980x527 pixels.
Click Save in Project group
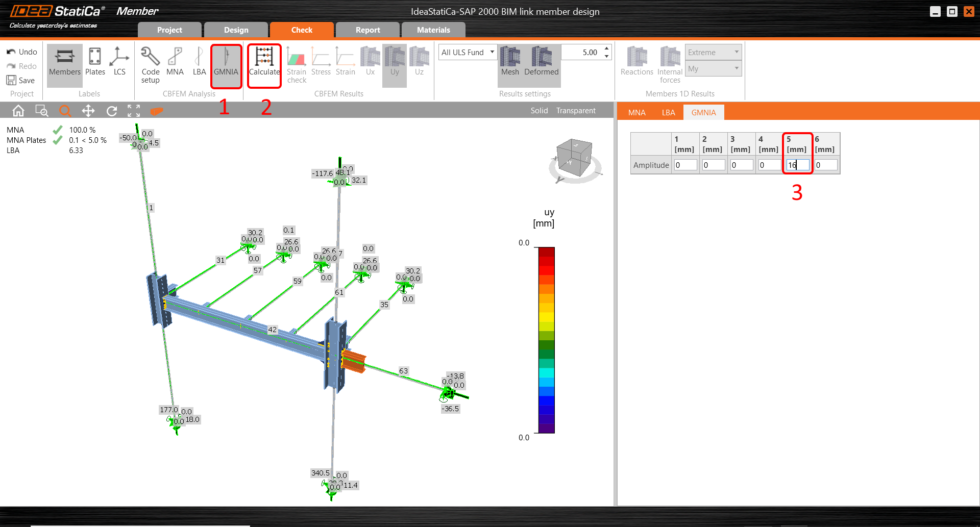pos(21,81)
